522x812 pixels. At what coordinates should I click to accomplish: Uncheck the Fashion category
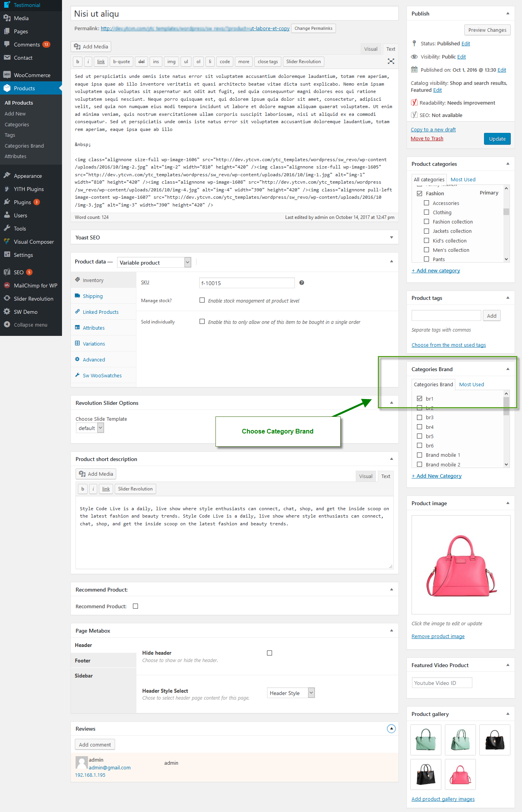point(419,193)
